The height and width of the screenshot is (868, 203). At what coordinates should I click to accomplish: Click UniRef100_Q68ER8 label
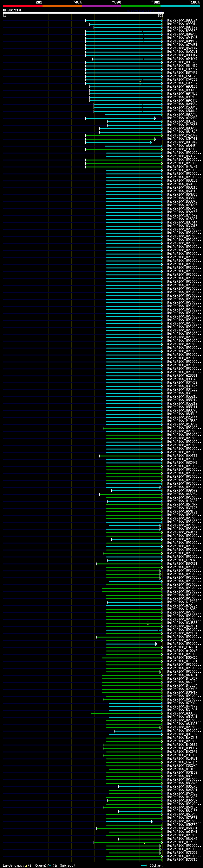(182, 156)
